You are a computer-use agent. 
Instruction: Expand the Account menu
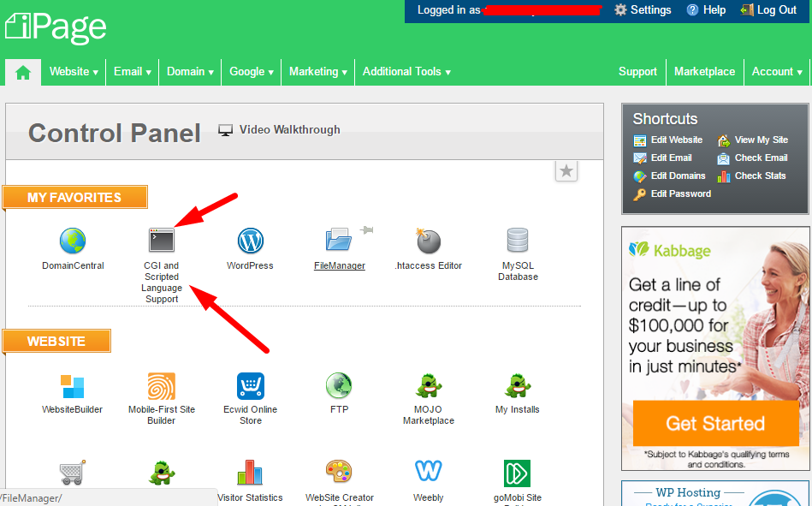(777, 72)
